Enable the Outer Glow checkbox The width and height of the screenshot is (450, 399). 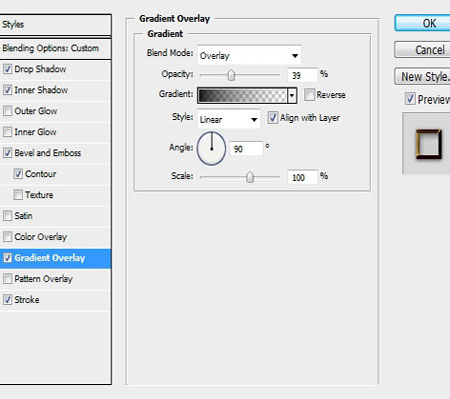click(x=7, y=111)
